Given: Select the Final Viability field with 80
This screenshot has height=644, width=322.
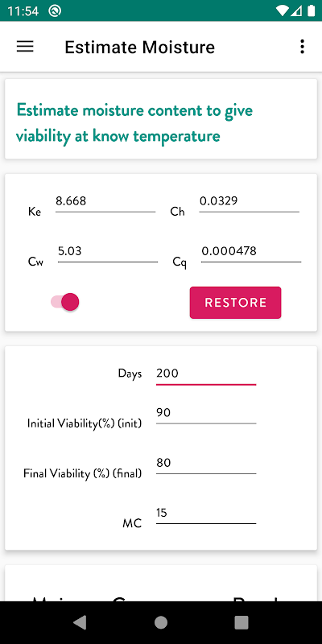Looking at the screenshot, I should (206, 464).
